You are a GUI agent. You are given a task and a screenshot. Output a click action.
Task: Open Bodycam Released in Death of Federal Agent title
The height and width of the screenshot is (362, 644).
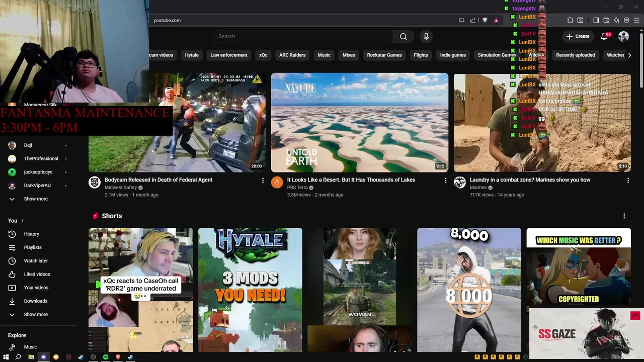(158, 180)
